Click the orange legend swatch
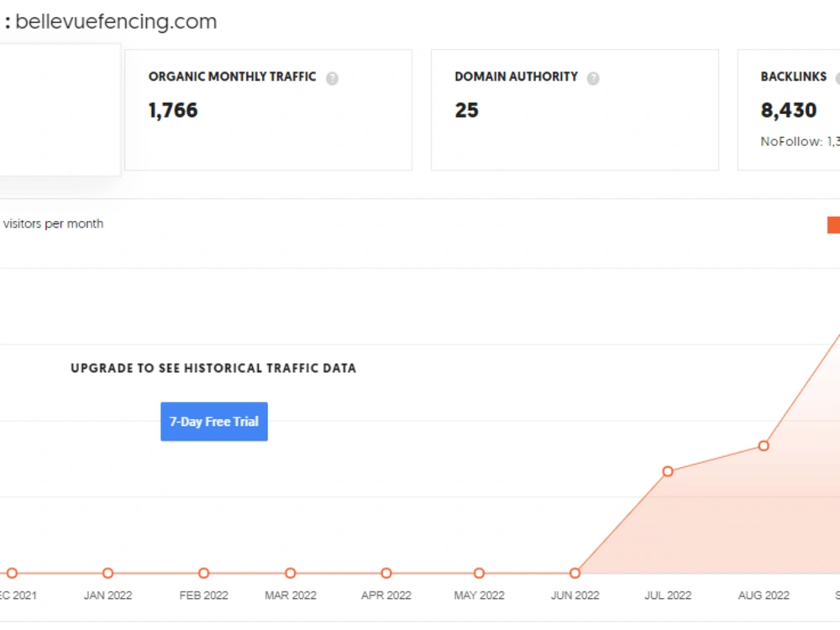This screenshot has width=840, height=630. 833,225
